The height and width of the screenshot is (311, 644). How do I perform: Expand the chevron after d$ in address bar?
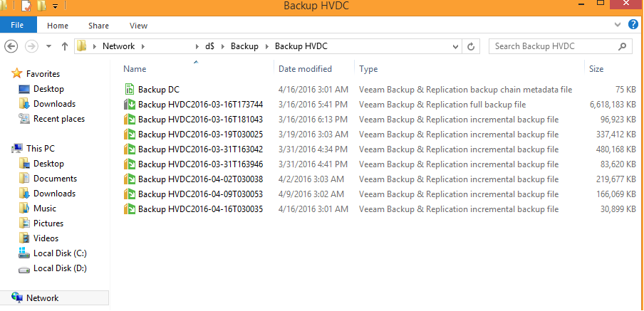coord(223,46)
